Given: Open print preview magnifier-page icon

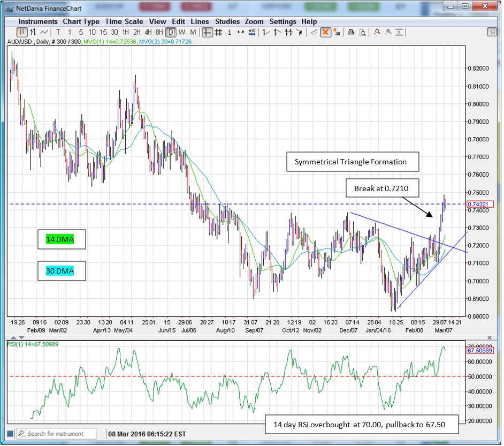Looking at the screenshot, I should [363, 32].
